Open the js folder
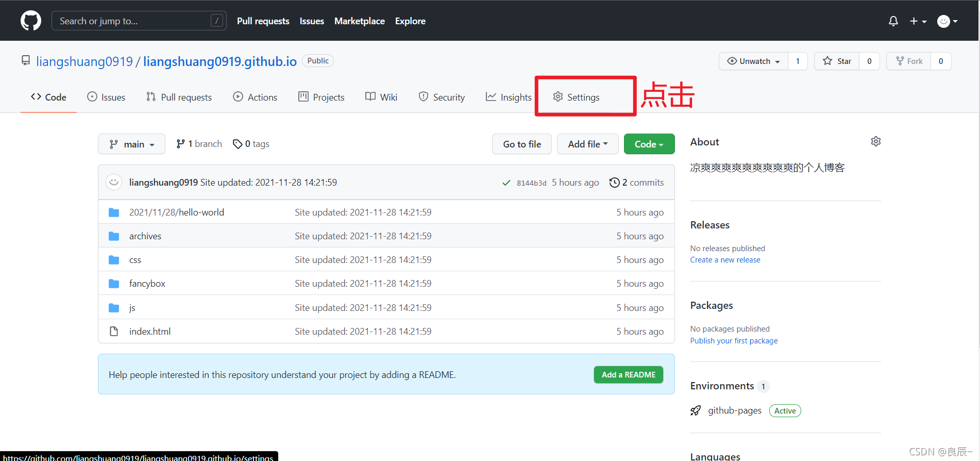The width and height of the screenshot is (980, 461). pos(132,308)
